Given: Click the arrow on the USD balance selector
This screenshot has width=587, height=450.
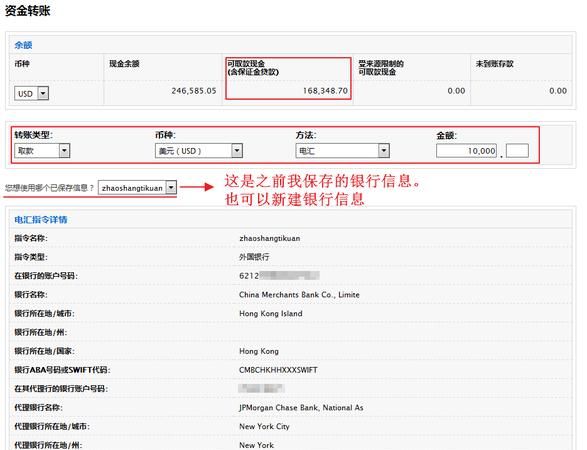Looking at the screenshot, I should (x=43, y=93).
